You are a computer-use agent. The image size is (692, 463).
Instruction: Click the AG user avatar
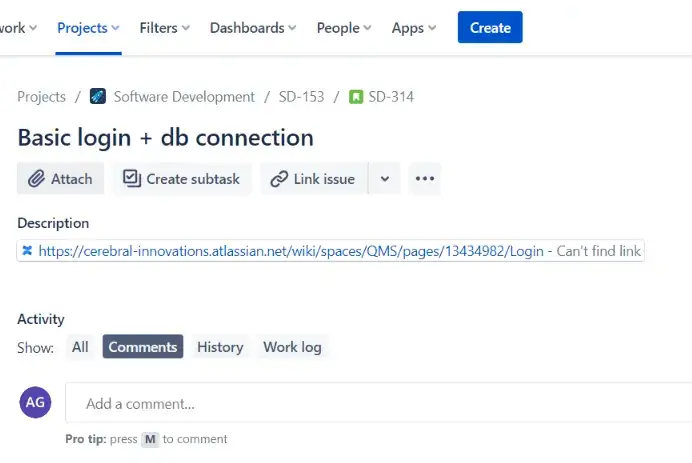point(35,402)
